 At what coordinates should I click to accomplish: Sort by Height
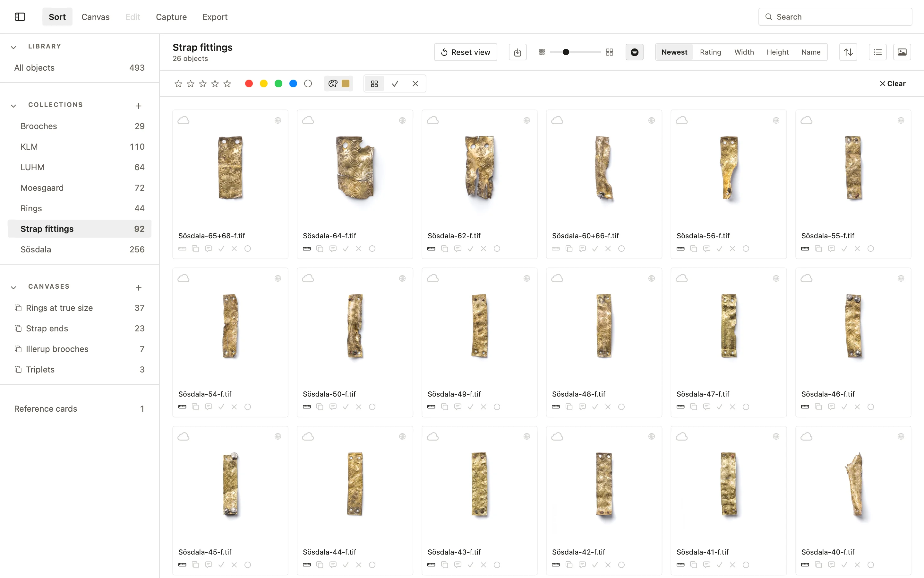[777, 52]
